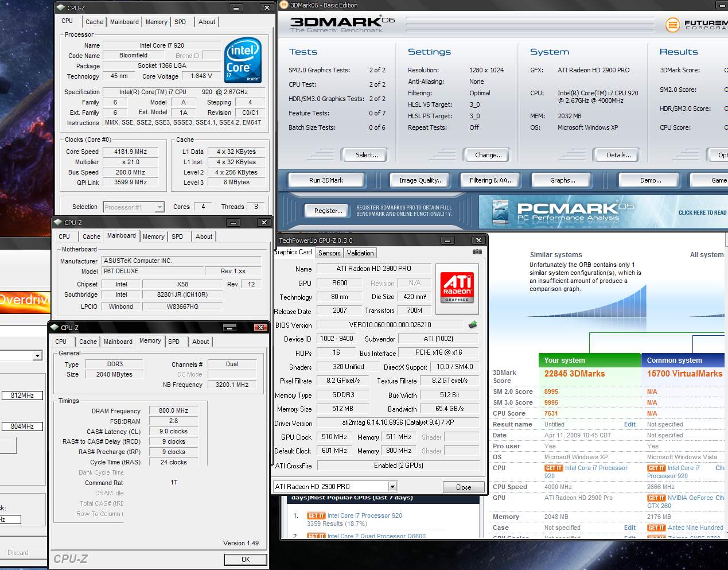
Task: Click the CPU-Z top window title icon
Action: click(x=60, y=7)
